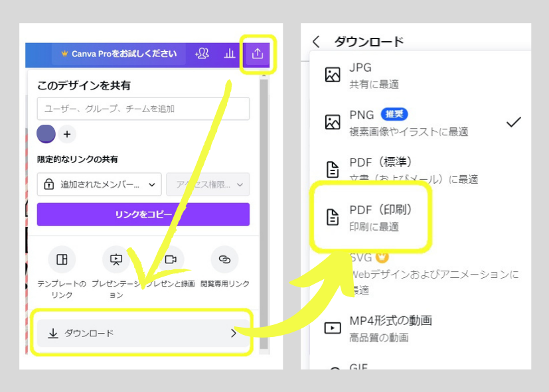The height and width of the screenshot is (392, 549).
Task: Click the リンクをコピー button
Action: (143, 214)
